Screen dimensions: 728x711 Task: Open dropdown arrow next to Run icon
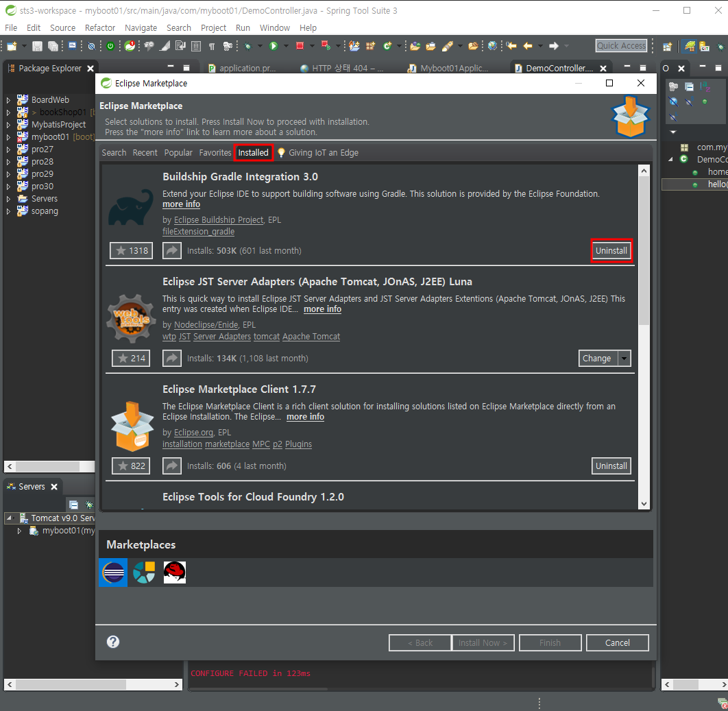[286, 46]
